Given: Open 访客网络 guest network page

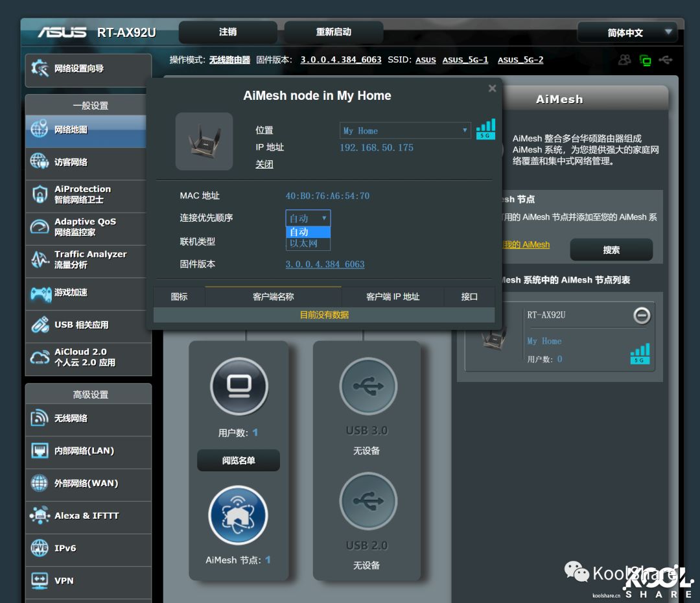Looking at the screenshot, I should tap(86, 162).
